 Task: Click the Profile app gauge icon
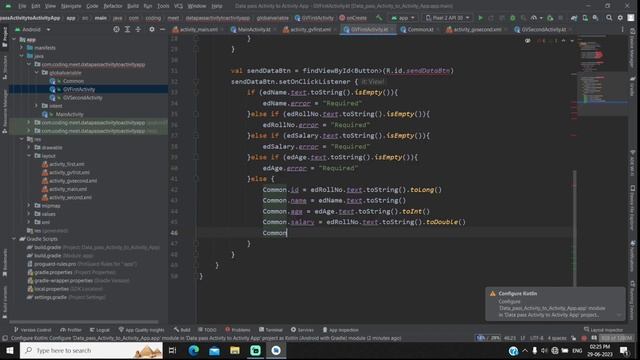tap(534, 18)
